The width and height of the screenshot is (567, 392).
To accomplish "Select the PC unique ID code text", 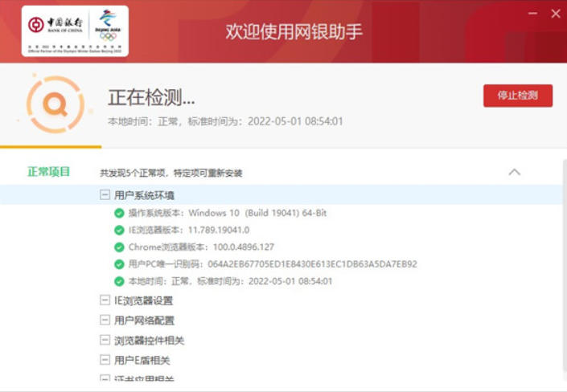I will (312, 264).
